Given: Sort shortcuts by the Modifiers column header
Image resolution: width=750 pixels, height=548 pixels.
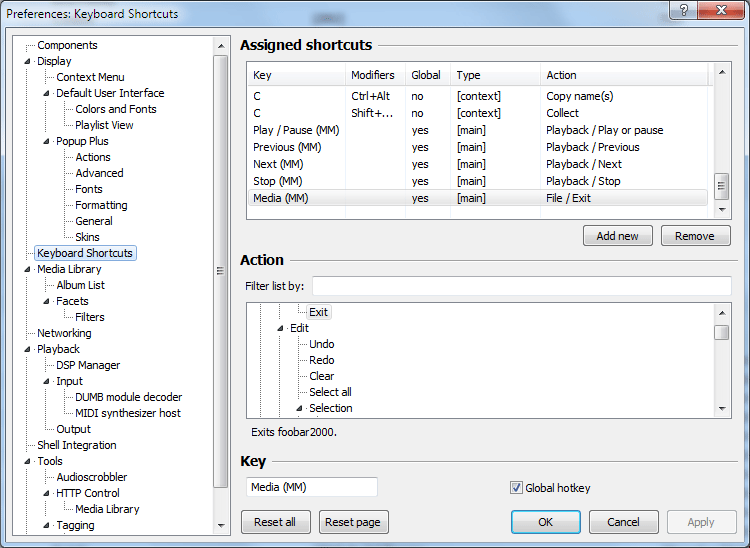Looking at the screenshot, I should pos(373,75).
